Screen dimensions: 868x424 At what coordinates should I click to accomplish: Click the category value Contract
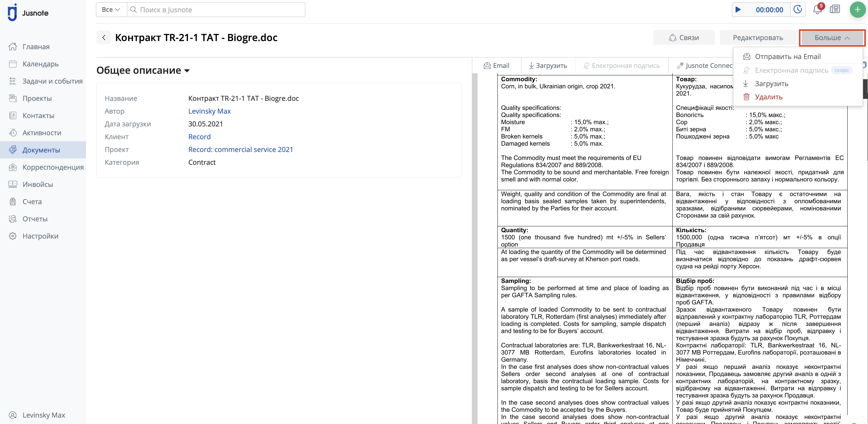[x=202, y=162]
